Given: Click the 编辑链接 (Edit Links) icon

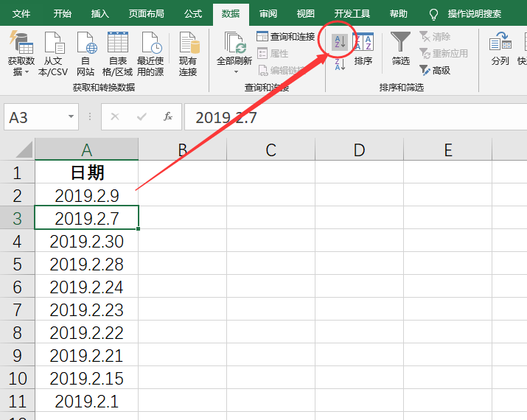Looking at the screenshot, I should 263,71.
